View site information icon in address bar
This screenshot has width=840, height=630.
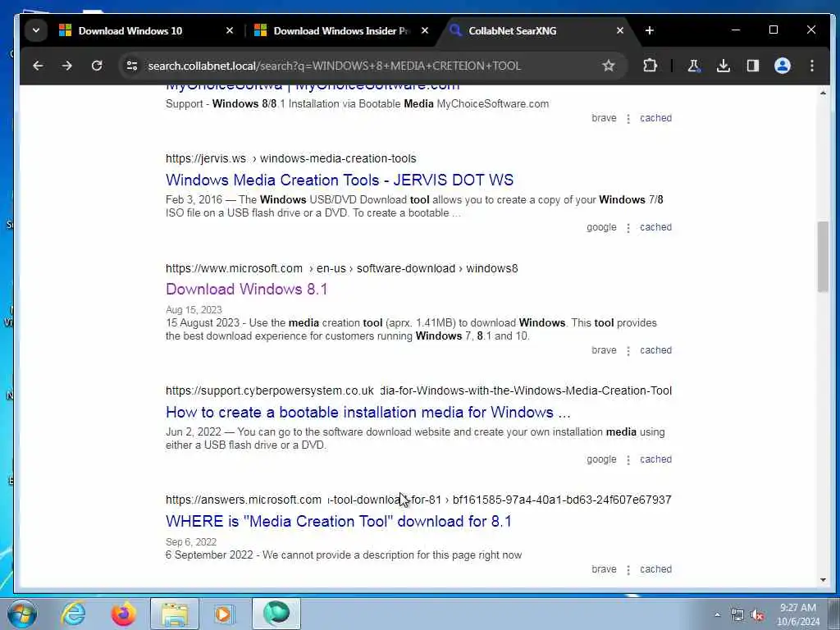[x=132, y=66]
